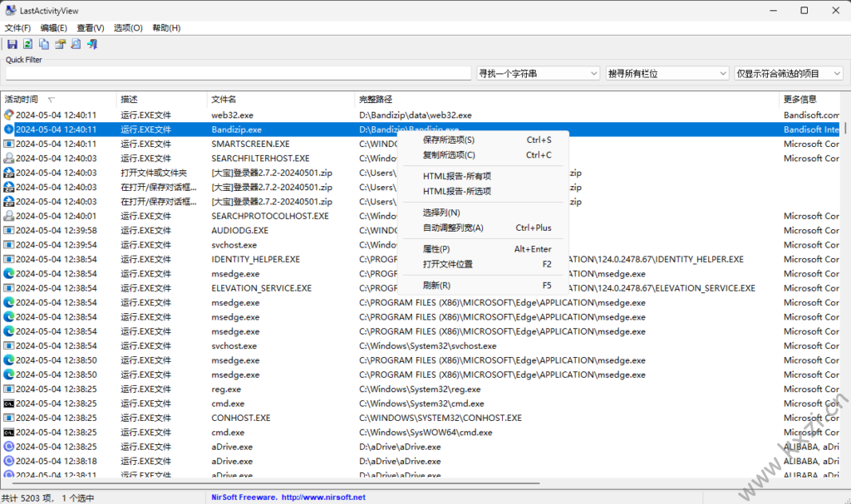Click the icon of the SysWOW64 cmd.exe row
851x504 pixels.
tap(8, 433)
